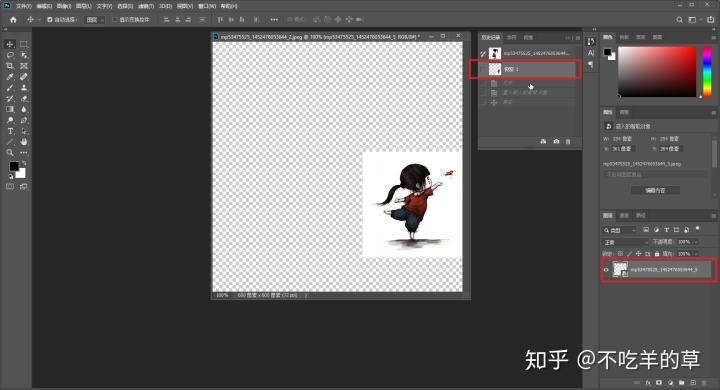Open the 图像 (Image) menu
Screen dimensions: 720x390
64,6
